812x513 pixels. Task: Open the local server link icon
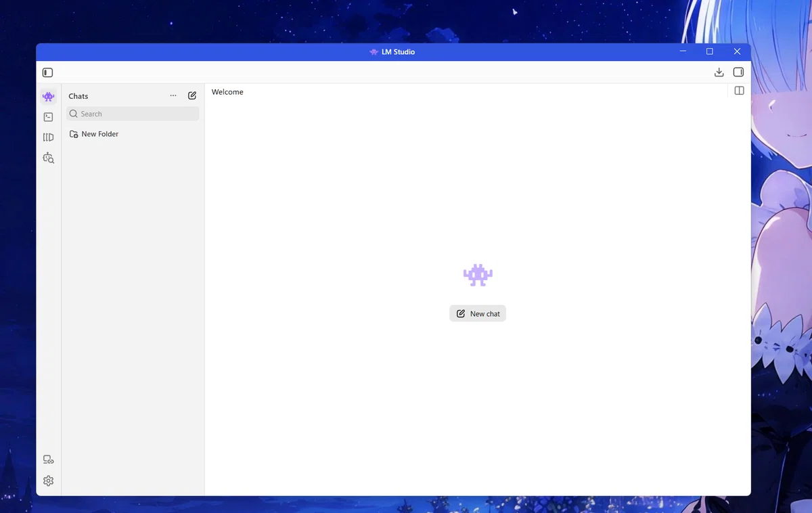click(48, 460)
